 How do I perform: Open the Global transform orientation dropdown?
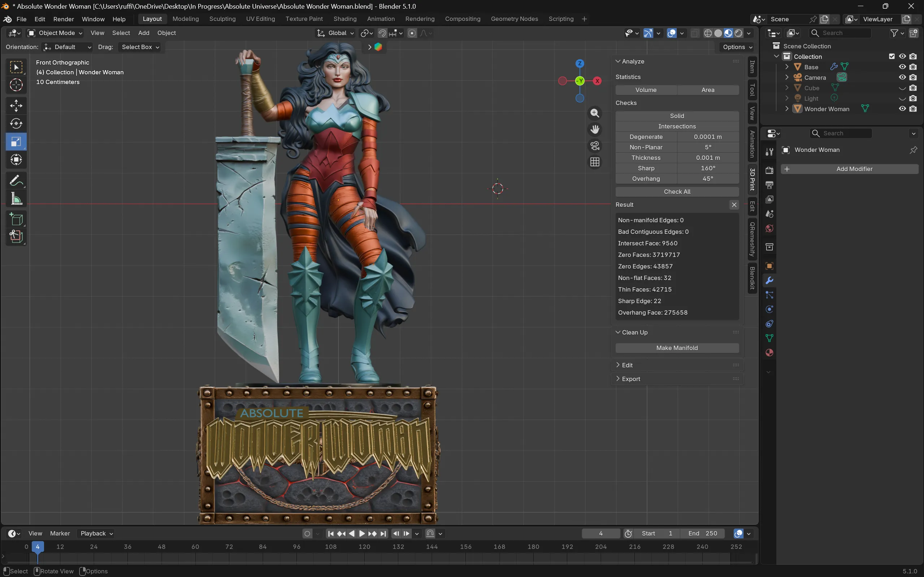[x=335, y=33]
